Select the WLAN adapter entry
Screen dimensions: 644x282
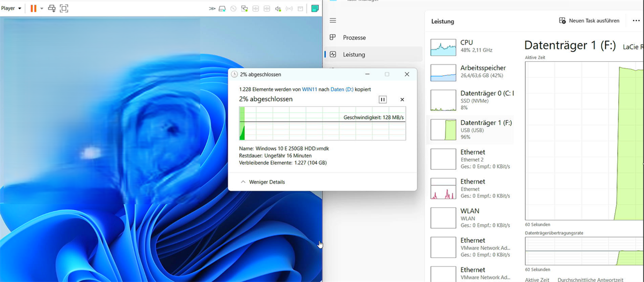pyautogui.click(x=470, y=218)
